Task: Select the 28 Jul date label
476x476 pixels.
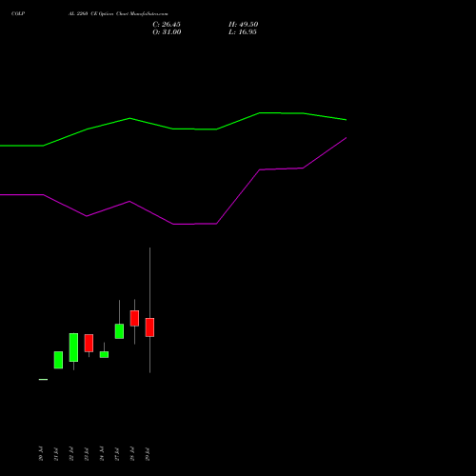Action: tap(132, 453)
